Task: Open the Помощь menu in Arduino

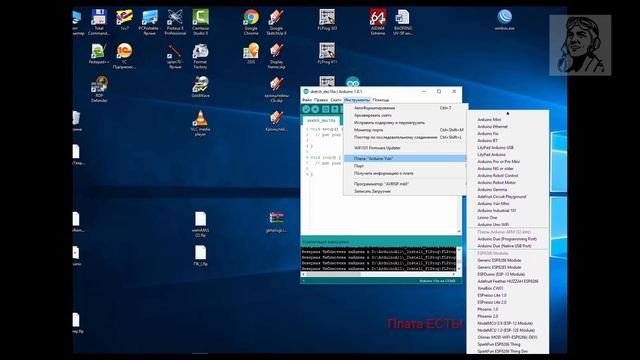Action: click(381, 100)
